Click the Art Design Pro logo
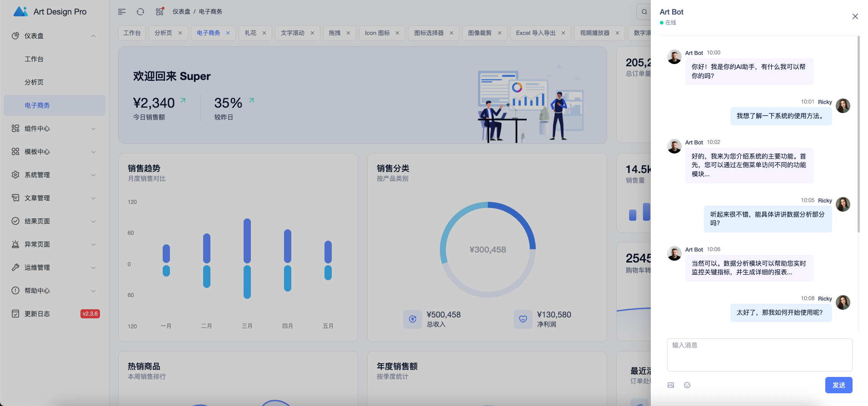The width and height of the screenshot is (868, 406). [21, 11]
